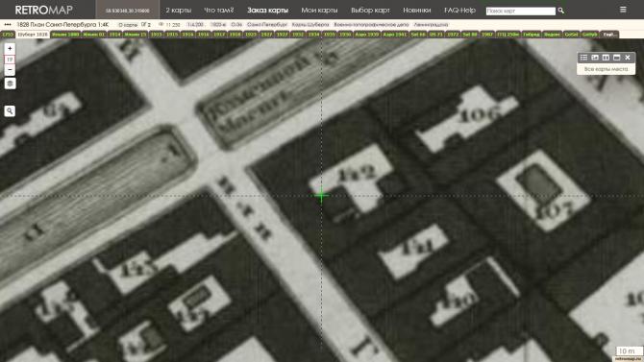Open the '2 карты' menu item

[x=178, y=10]
